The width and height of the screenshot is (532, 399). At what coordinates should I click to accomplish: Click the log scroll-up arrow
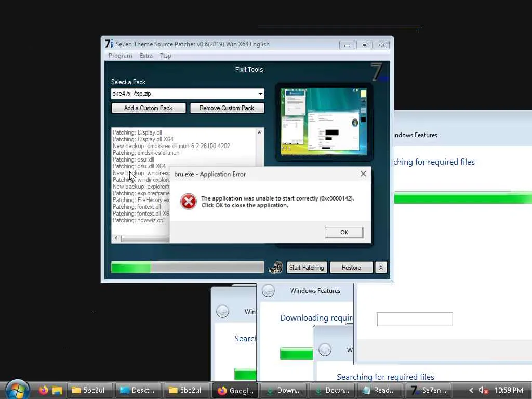(259, 132)
